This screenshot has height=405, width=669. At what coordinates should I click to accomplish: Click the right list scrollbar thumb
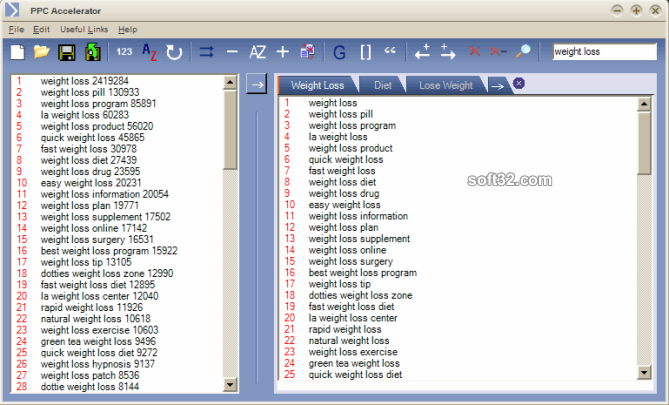pos(644,143)
